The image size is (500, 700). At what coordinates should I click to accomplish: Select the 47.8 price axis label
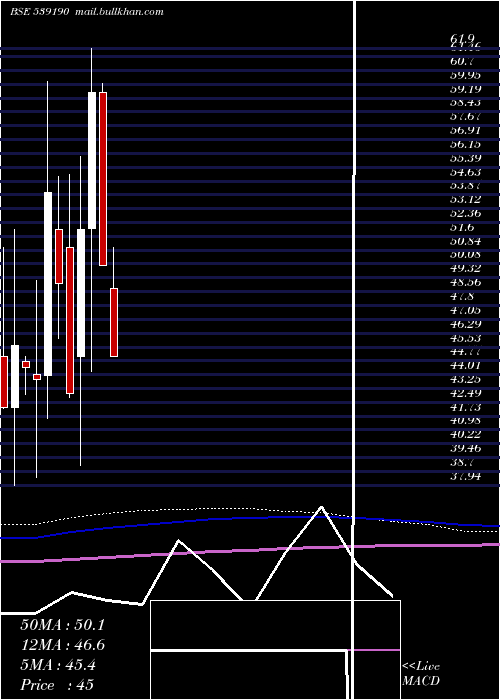pyautogui.click(x=462, y=296)
